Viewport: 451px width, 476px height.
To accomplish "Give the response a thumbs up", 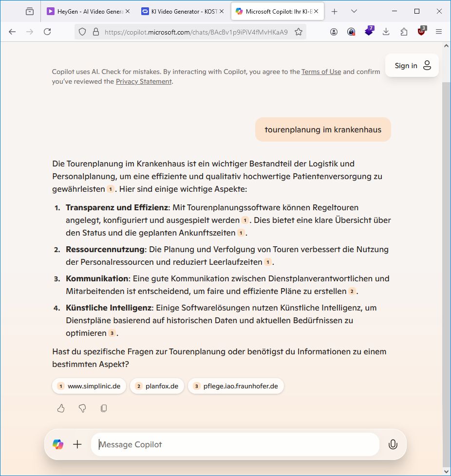I will (61, 408).
